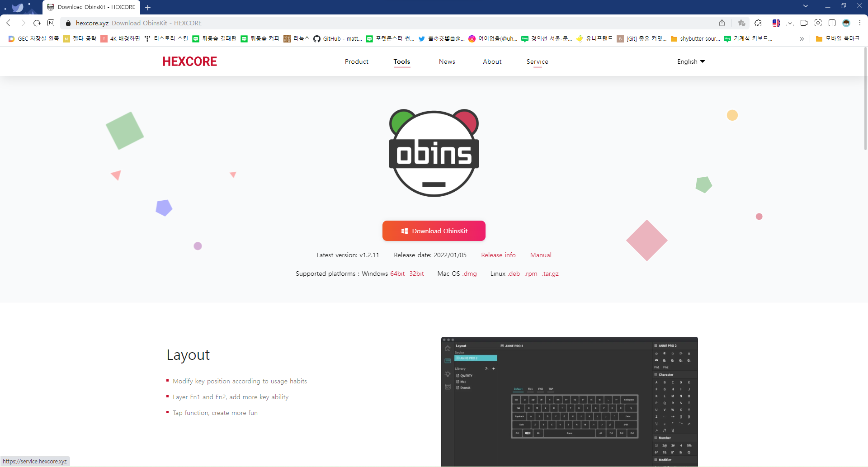This screenshot has height=467, width=868.
Task: Open the 4K 배경화면 bookmark
Action: [120, 39]
